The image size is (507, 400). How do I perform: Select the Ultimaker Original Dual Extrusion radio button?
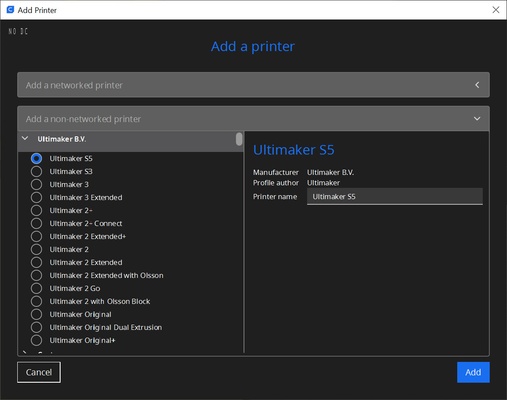pos(36,327)
